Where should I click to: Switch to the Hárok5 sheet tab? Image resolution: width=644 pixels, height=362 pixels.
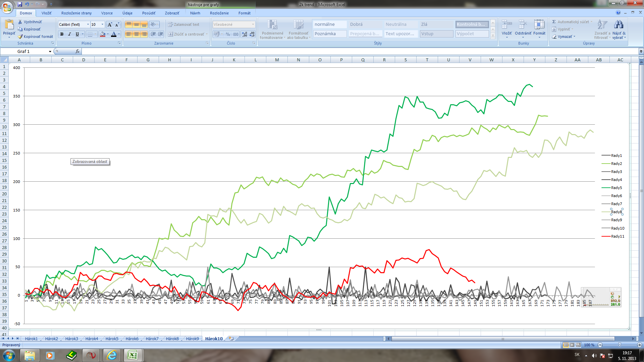tap(112, 339)
